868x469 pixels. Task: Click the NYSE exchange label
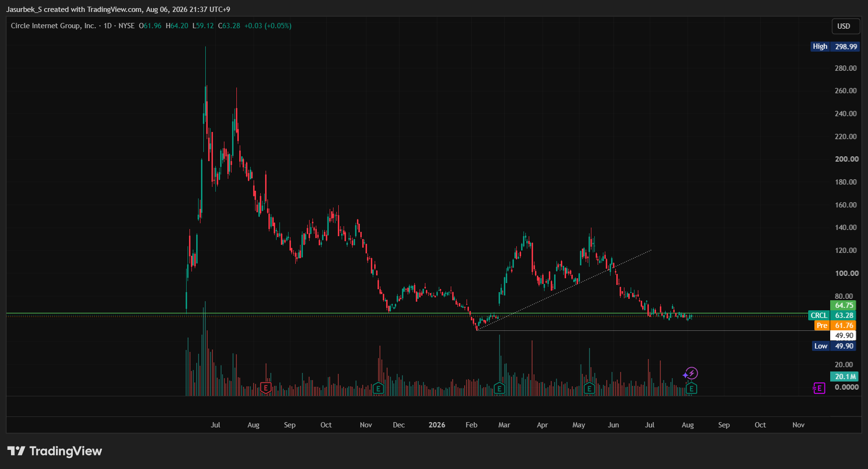tap(126, 26)
